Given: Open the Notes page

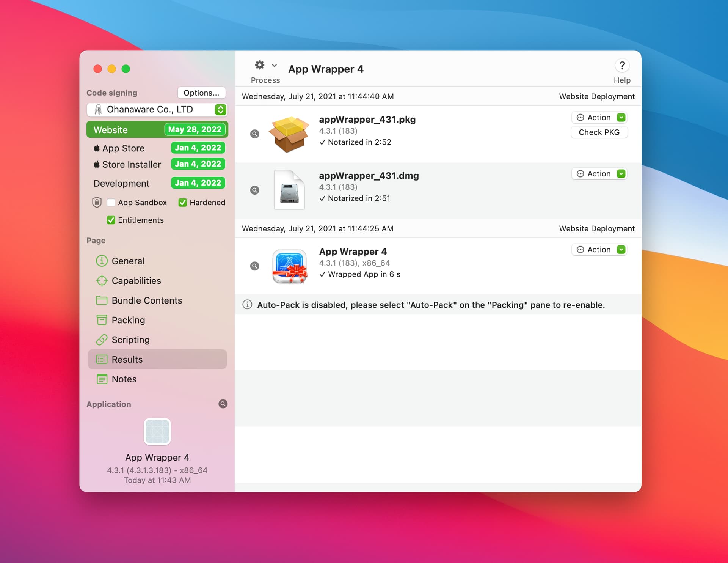Looking at the screenshot, I should coord(157,379).
